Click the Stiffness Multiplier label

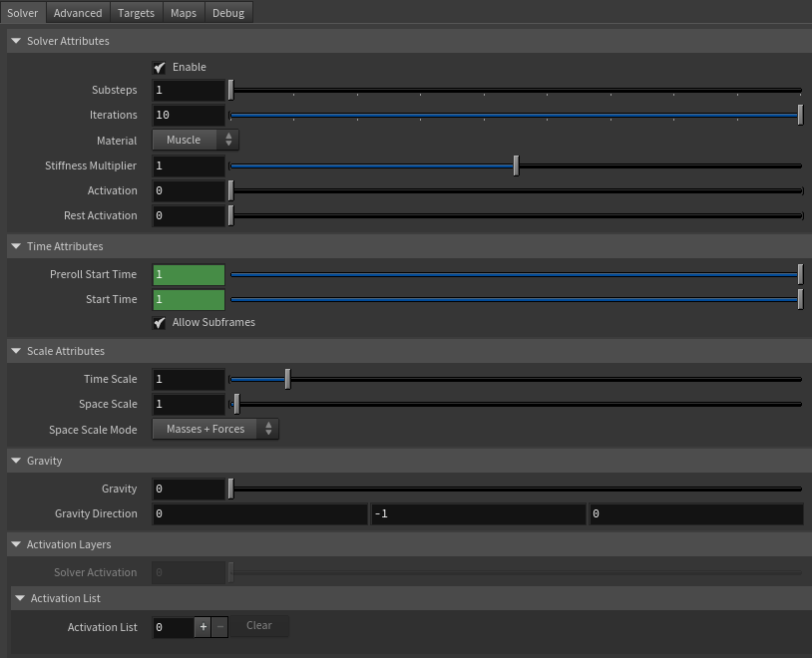click(x=91, y=165)
